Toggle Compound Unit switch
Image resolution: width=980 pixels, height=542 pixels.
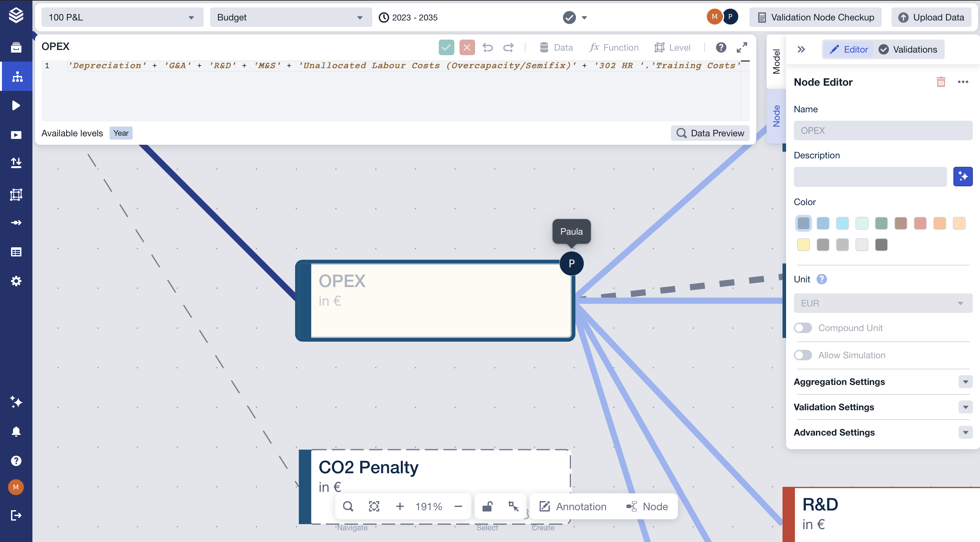click(x=803, y=328)
